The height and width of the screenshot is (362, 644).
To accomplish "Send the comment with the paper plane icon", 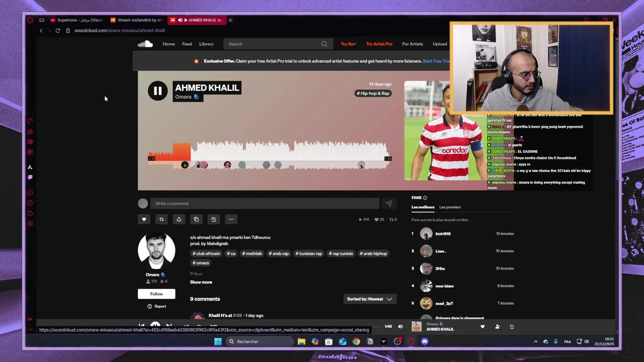I will [389, 204].
